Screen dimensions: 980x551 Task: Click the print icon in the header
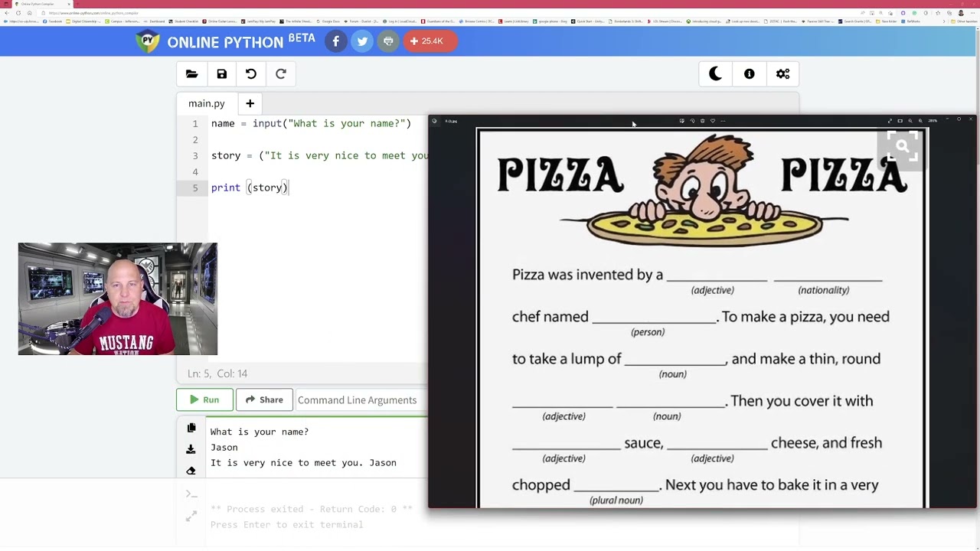coord(388,41)
